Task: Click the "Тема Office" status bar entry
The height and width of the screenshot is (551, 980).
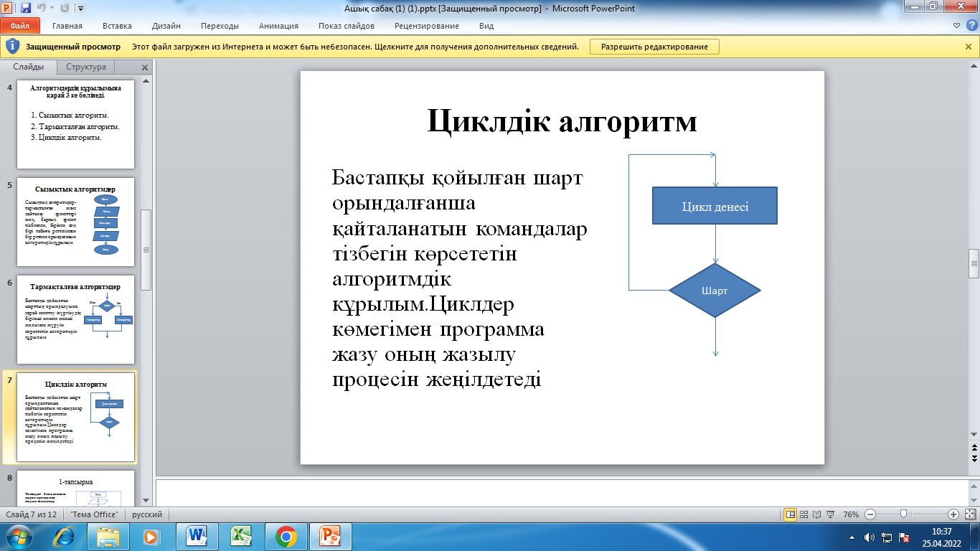Action: tap(94, 514)
